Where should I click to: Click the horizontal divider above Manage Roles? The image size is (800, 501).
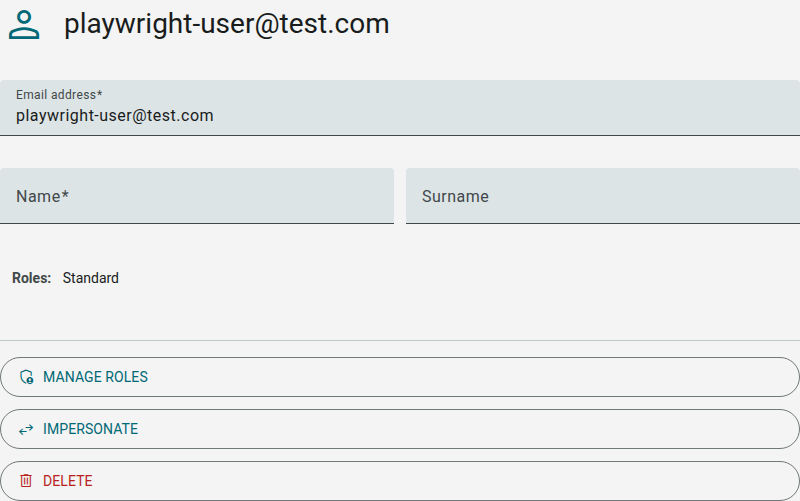400,340
